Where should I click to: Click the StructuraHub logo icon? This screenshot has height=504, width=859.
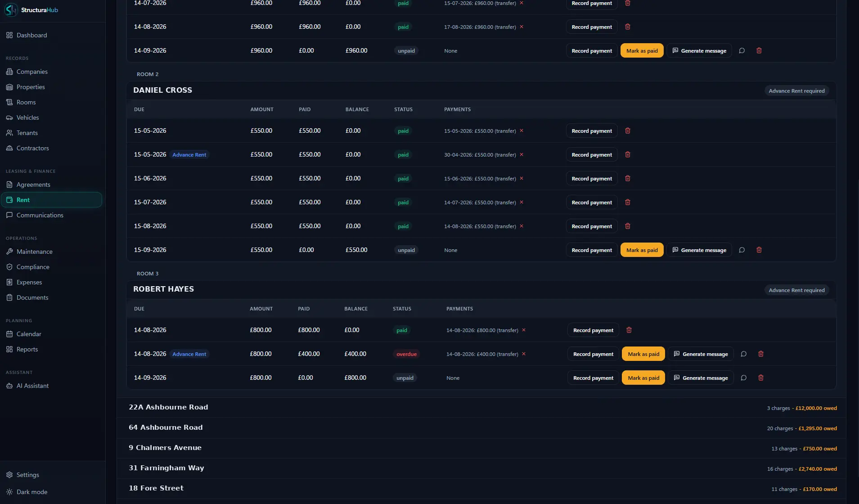tap(11, 10)
